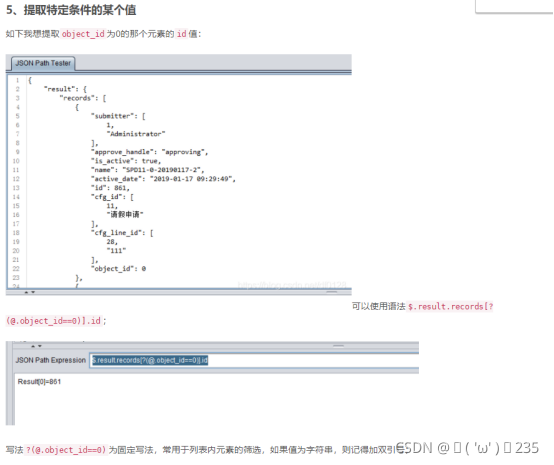Click the "object_id": 0 line

119,269
